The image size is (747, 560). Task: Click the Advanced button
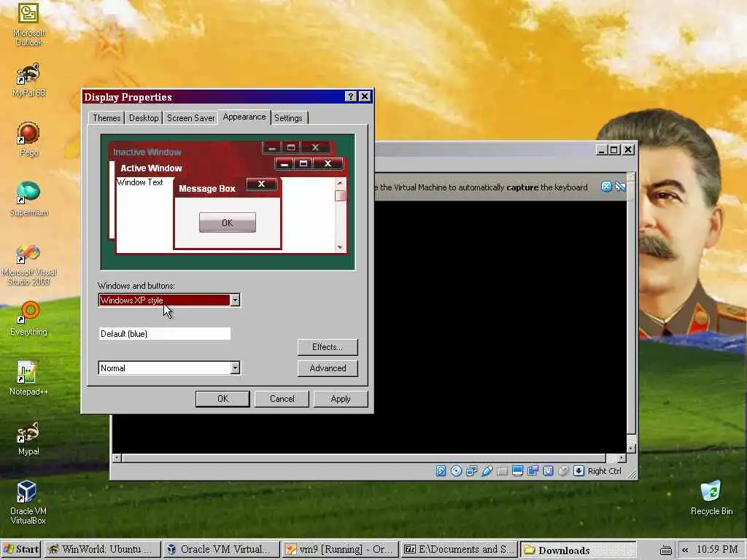(x=328, y=368)
